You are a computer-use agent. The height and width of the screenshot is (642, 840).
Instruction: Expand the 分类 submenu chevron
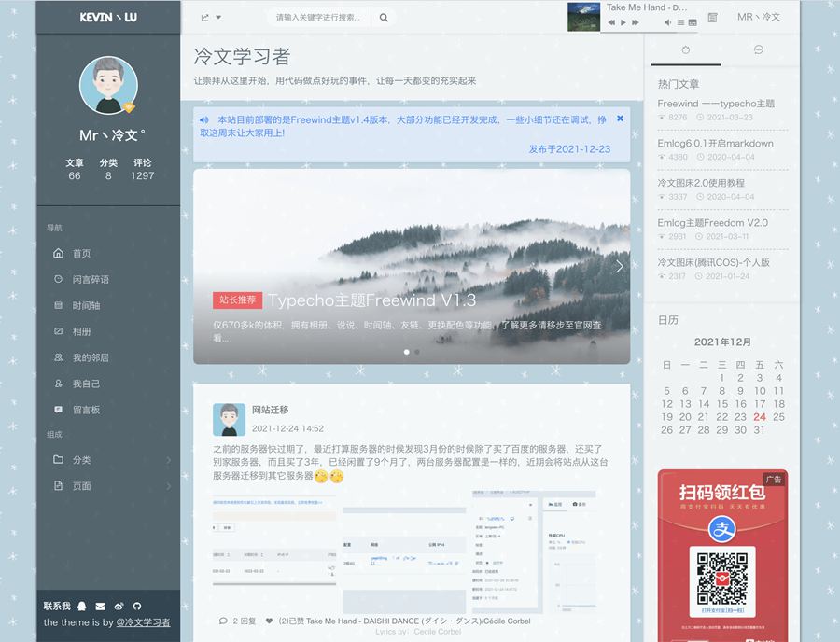[169, 460]
